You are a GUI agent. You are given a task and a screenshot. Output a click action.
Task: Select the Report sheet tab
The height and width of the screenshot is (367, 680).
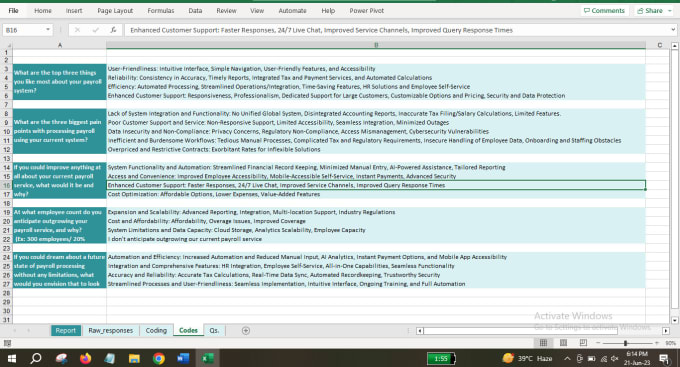[65, 331]
